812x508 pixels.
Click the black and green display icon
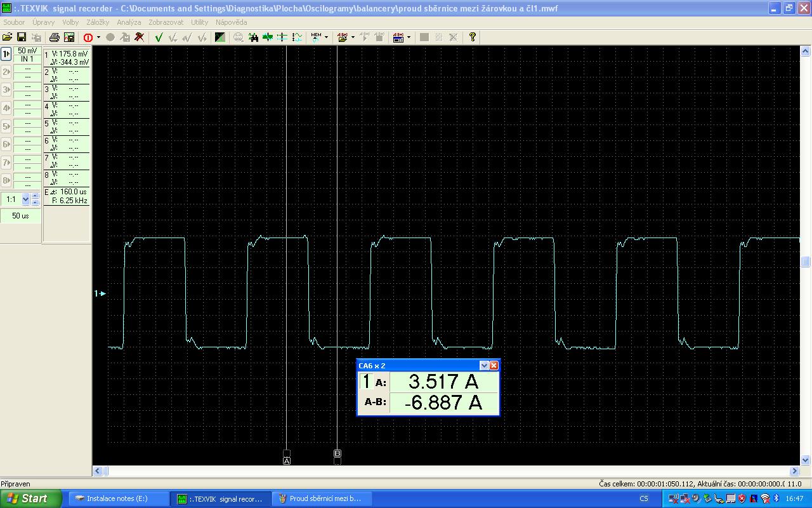click(220, 37)
